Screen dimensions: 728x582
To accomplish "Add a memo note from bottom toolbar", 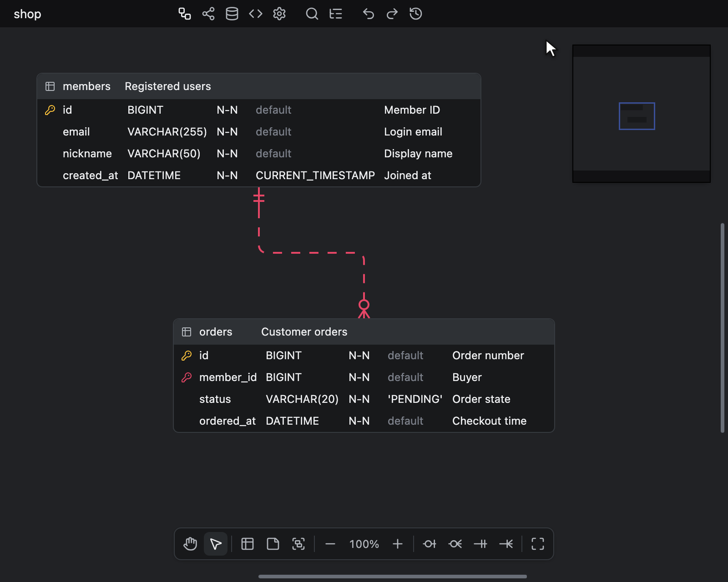I will (x=273, y=544).
